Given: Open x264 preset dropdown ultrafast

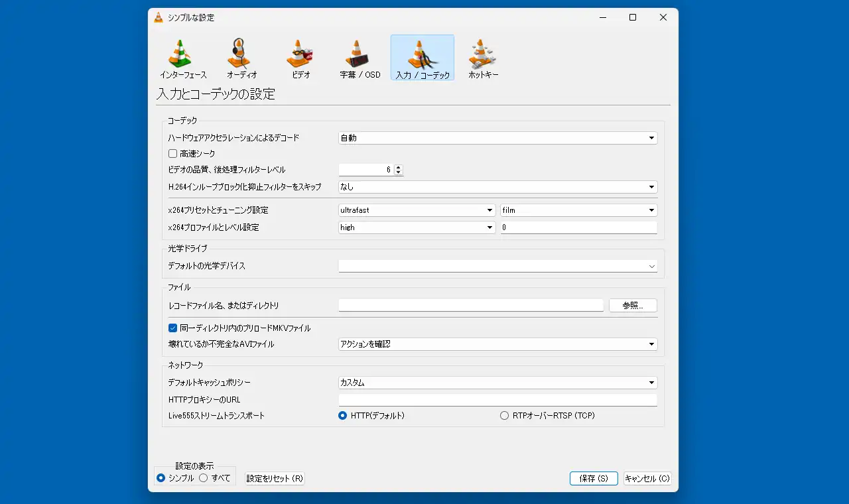Looking at the screenshot, I should (x=417, y=210).
